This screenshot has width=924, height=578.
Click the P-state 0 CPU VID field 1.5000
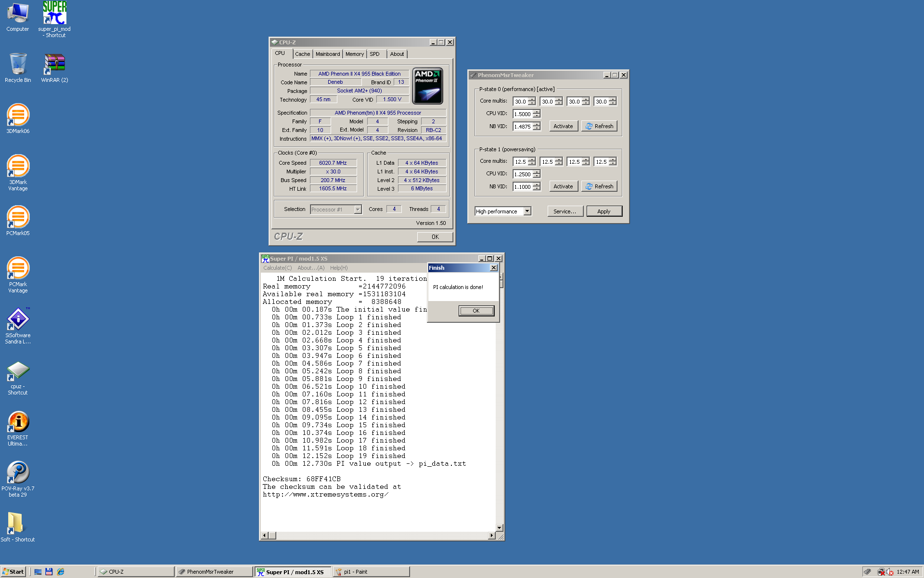point(523,114)
